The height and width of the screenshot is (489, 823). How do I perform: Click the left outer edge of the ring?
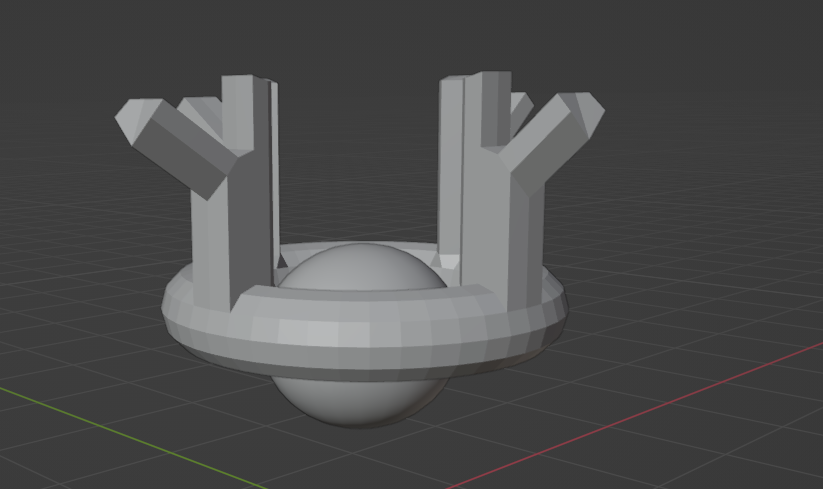point(169,310)
